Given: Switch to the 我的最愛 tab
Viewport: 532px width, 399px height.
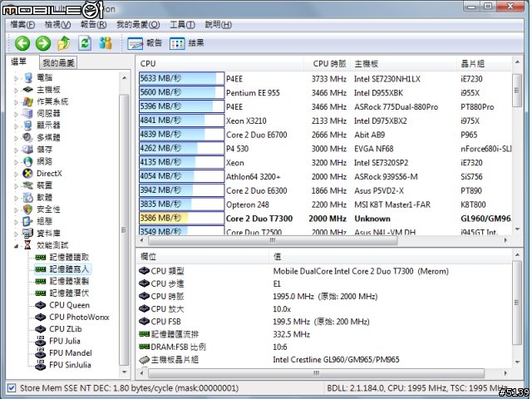Looking at the screenshot, I should 58,63.
